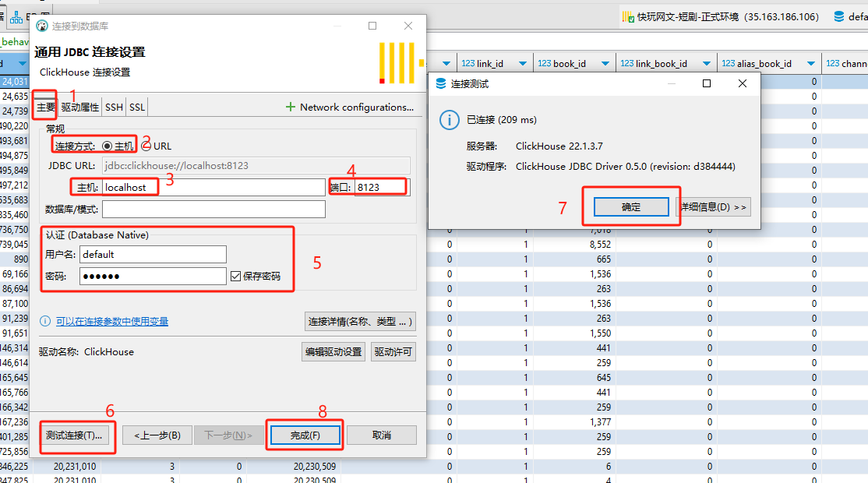Click the 密码 password field

tap(153, 276)
